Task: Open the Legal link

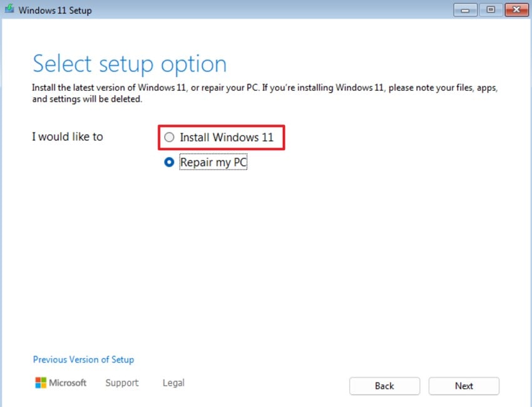Action: pos(173,383)
